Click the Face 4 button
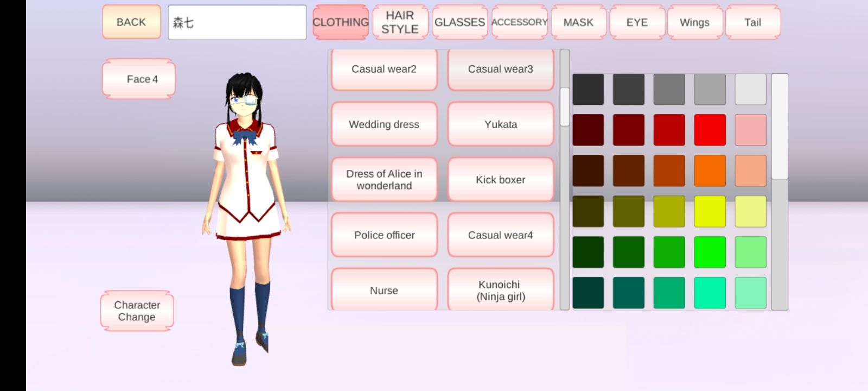Image resolution: width=868 pixels, height=391 pixels. [x=139, y=79]
